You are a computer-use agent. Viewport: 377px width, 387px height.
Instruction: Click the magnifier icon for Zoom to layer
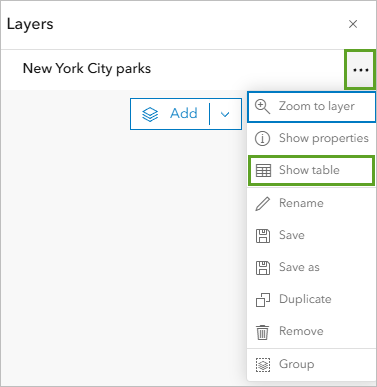point(262,107)
